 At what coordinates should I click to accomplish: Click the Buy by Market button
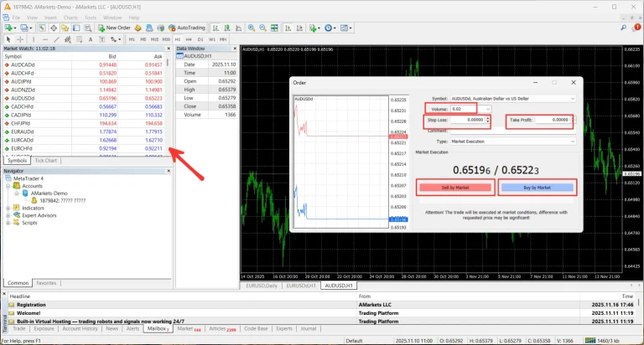(x=537, y=188)
